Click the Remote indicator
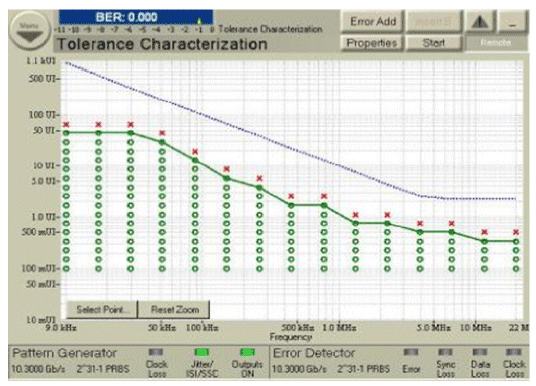Viewport: 536px width, 386px height. tap(495, 43)
